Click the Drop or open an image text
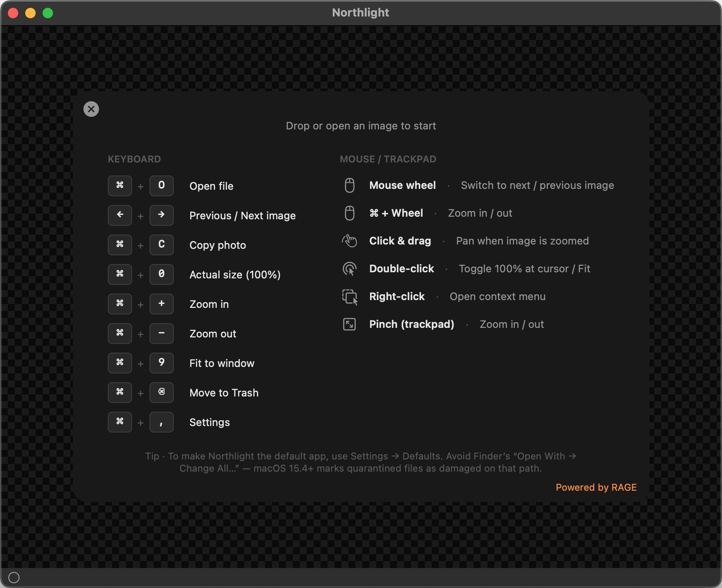This screenshot has height=588, width=722. (x=361, y=126)
